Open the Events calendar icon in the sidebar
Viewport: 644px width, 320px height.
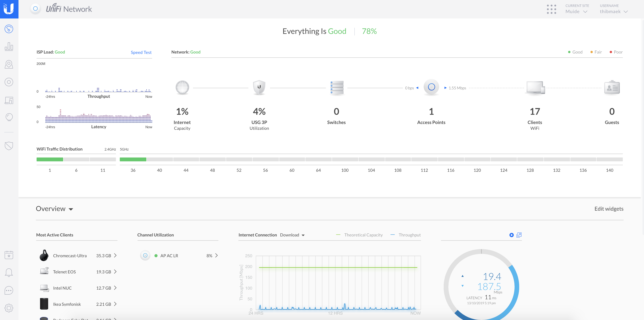tap(9, 255)
